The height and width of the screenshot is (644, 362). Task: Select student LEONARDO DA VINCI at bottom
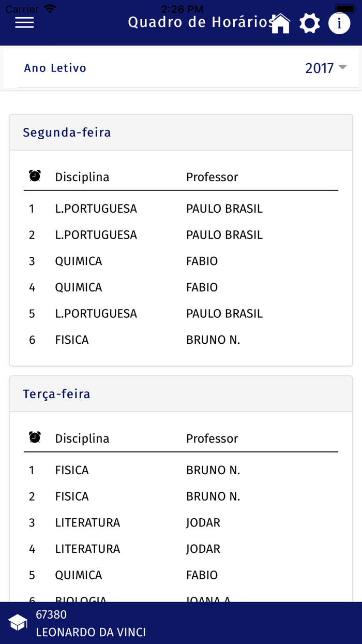(x=90, y=632)
